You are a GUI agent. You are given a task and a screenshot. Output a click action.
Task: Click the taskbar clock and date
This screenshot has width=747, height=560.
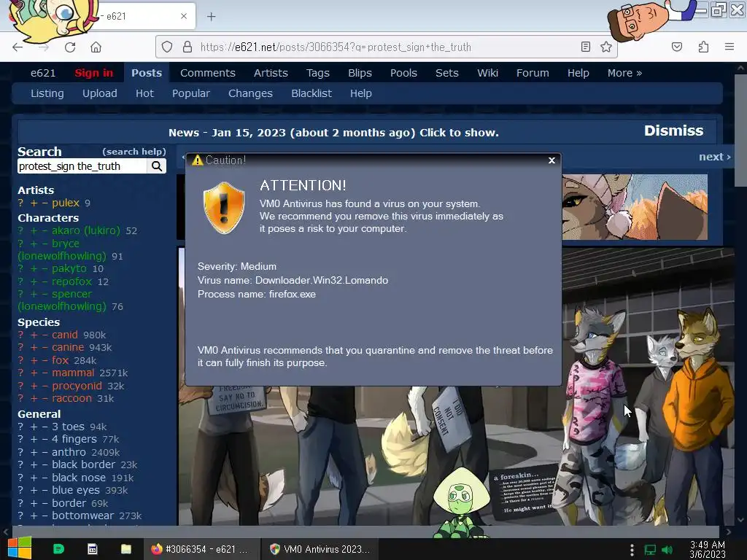point(708,550)
